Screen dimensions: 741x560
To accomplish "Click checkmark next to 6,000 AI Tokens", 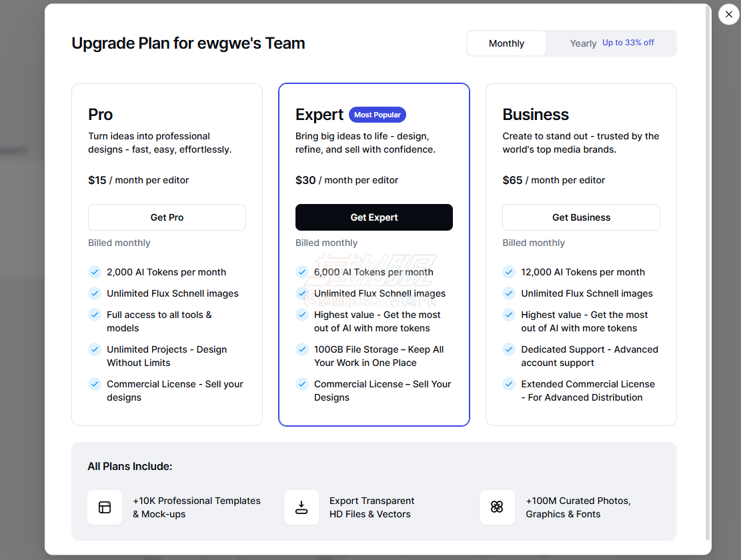I will 302,272.
